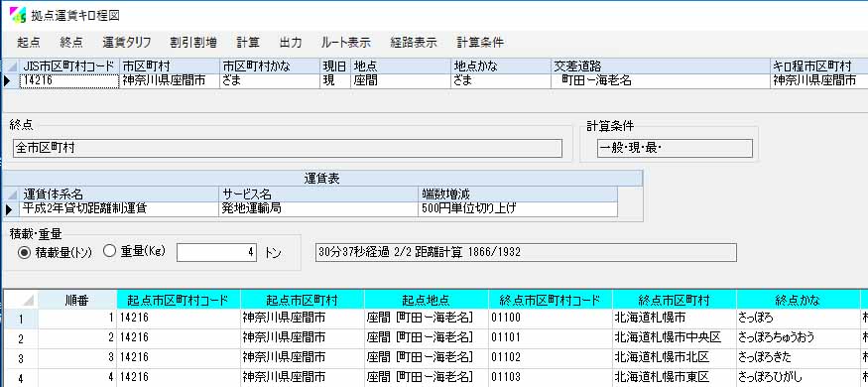Viewport: 868px width, 387px height.
Task: Open the 計算 menu
Action: click(x=247, y=43)
